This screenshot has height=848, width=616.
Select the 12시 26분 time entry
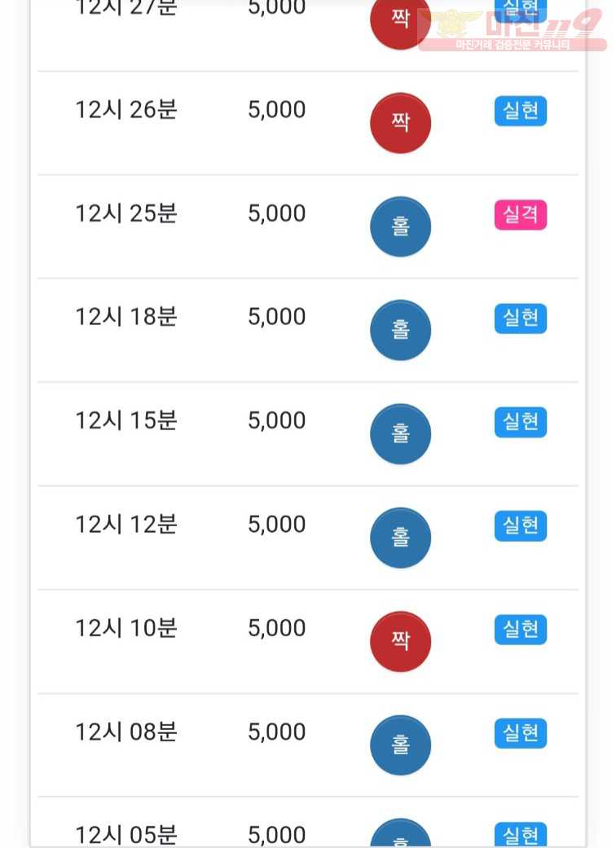click(126, 110)
